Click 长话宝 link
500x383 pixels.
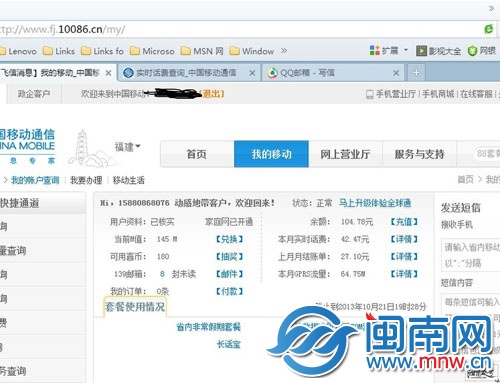pyautogui.click(x=228, y=344)
